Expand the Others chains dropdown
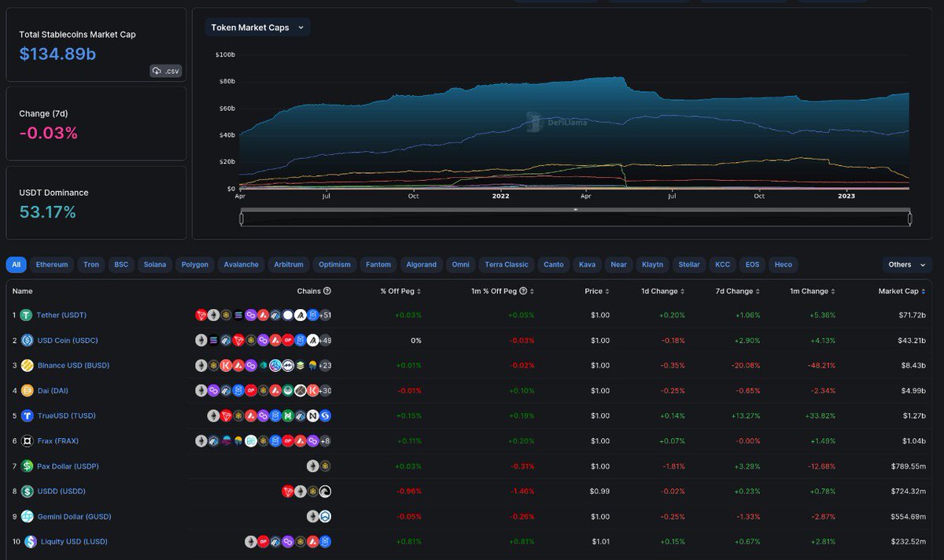Image resolution: width=944 pixels, height=560 pixels. point(906,265)
